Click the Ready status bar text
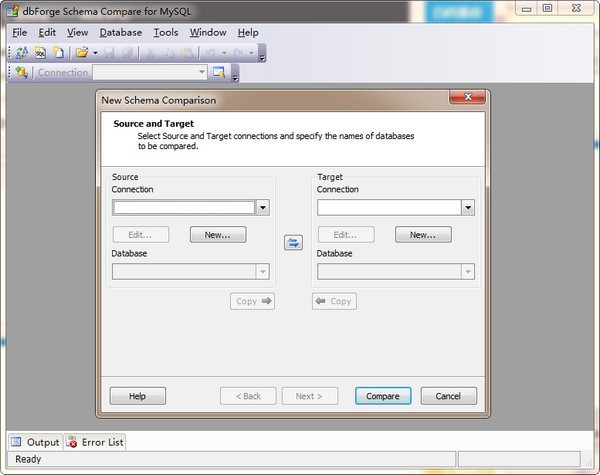 pyautogui.click(x=28, y=459)
